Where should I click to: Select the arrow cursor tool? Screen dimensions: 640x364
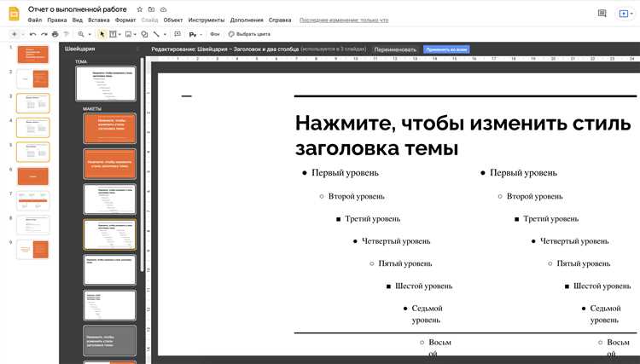[102, 34]
